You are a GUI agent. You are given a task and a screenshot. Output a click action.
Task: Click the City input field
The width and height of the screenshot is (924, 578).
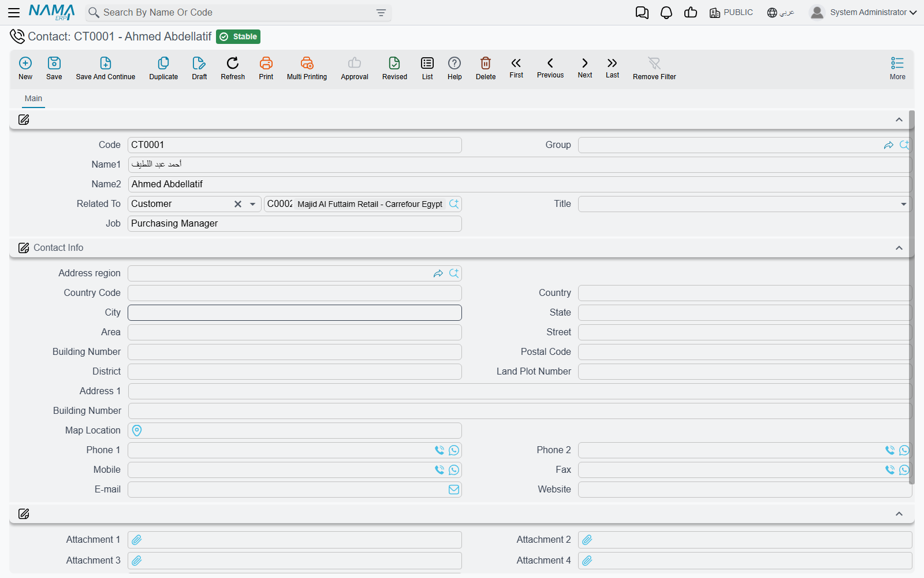click(295, 313)
